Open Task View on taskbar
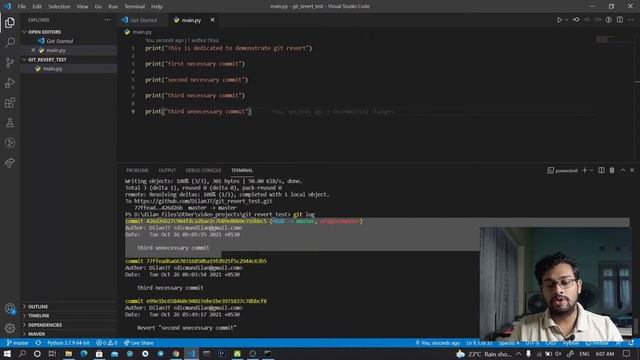This screenshot has height=360, width=640. point(52,353)
